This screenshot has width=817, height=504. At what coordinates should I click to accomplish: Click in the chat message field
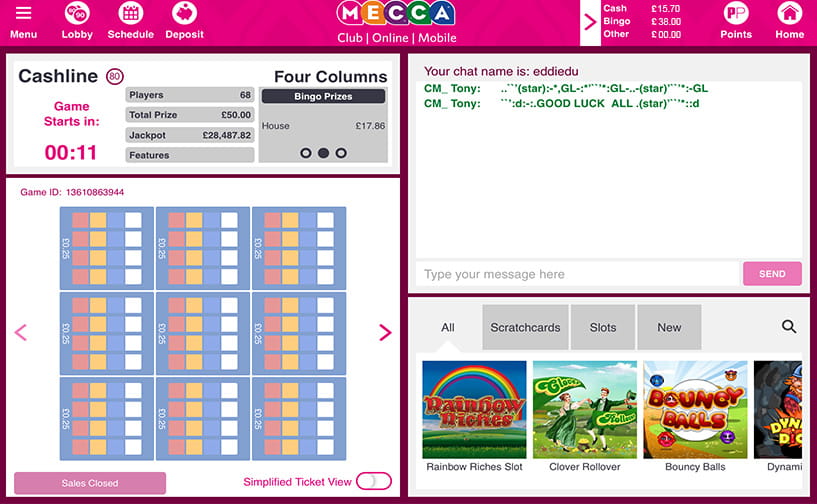point(577,274)
